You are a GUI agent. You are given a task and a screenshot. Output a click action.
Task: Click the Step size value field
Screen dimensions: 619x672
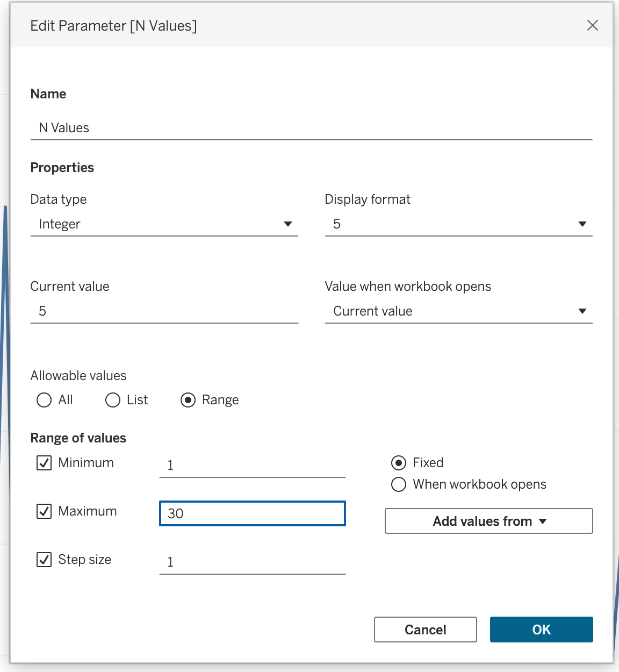point(252,562)
